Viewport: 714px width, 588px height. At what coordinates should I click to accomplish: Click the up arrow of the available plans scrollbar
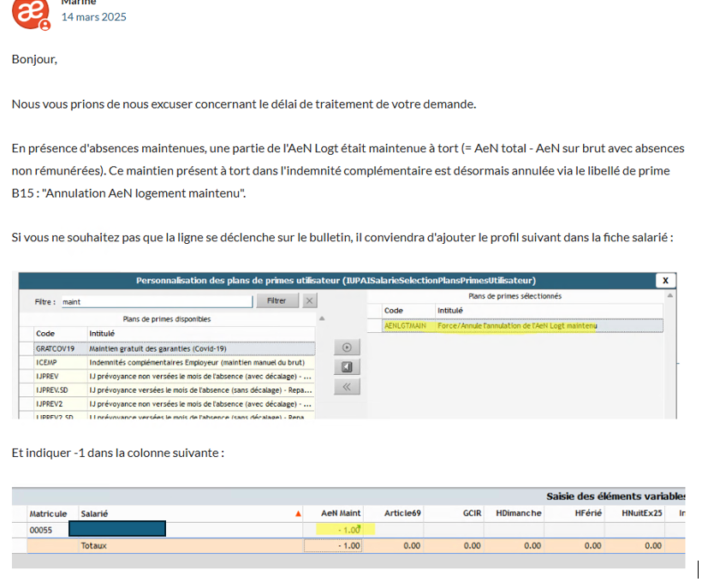[322, 318]
